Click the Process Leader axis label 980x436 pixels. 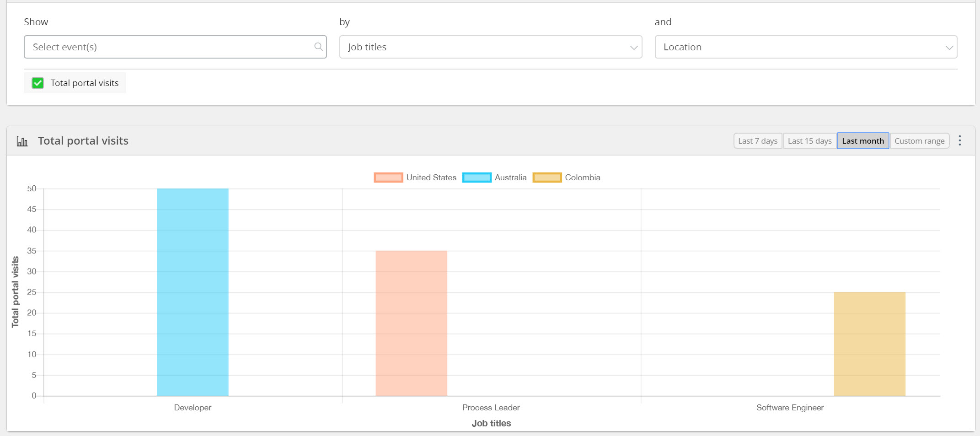tap(491, 408)
